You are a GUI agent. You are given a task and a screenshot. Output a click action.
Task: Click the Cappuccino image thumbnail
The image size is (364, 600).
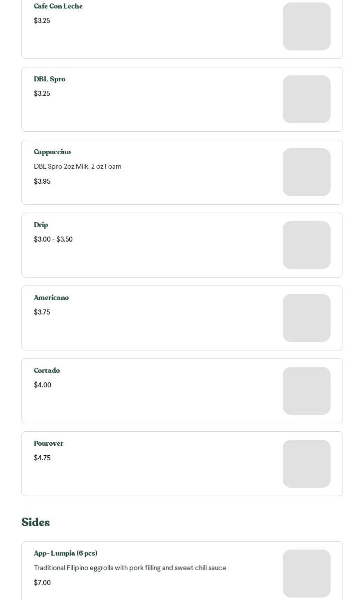[306, 172]
